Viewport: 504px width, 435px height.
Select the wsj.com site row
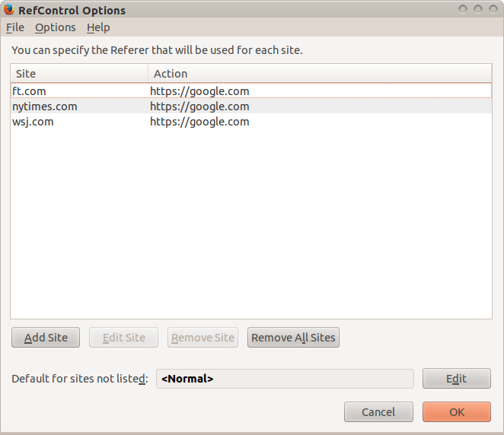point(251,122)
